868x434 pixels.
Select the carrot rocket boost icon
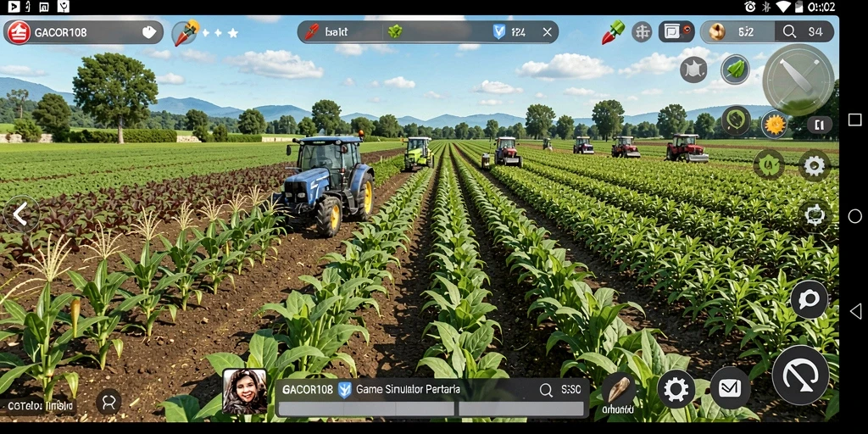coord(186,33)
